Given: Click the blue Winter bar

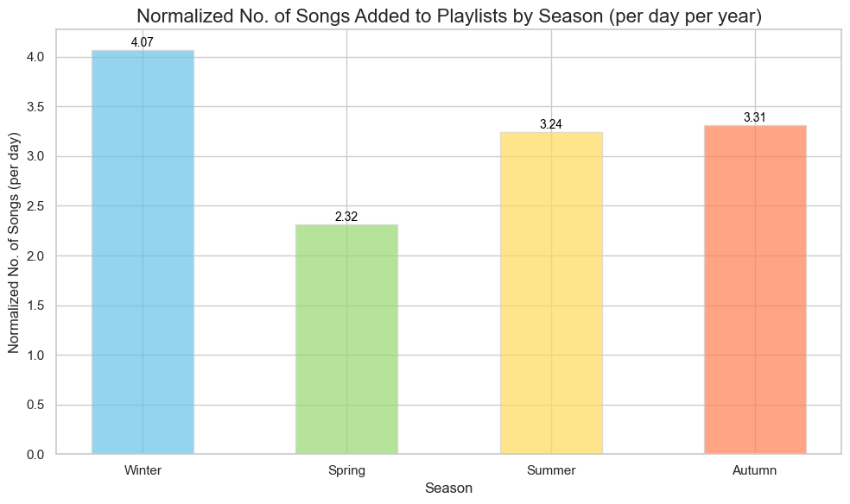Looking at the screenshot, I should pos(143,252).
